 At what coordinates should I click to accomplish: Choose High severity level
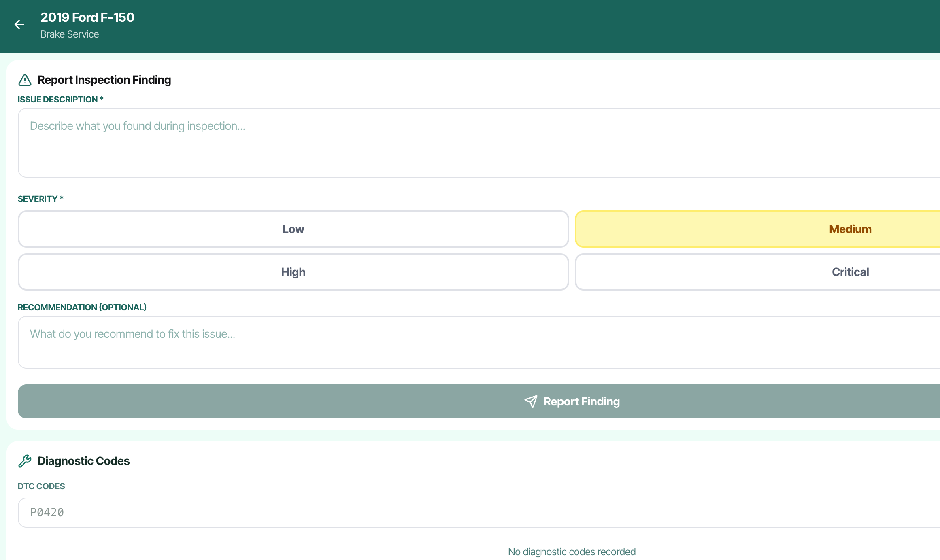pos(293,272)
